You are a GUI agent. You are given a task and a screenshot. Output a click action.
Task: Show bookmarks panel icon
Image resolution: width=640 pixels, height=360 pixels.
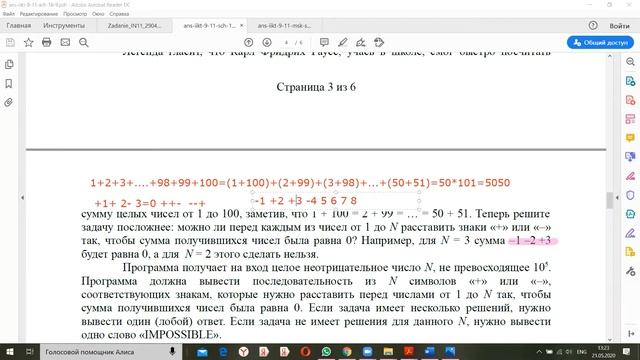(x=9, y=84)
